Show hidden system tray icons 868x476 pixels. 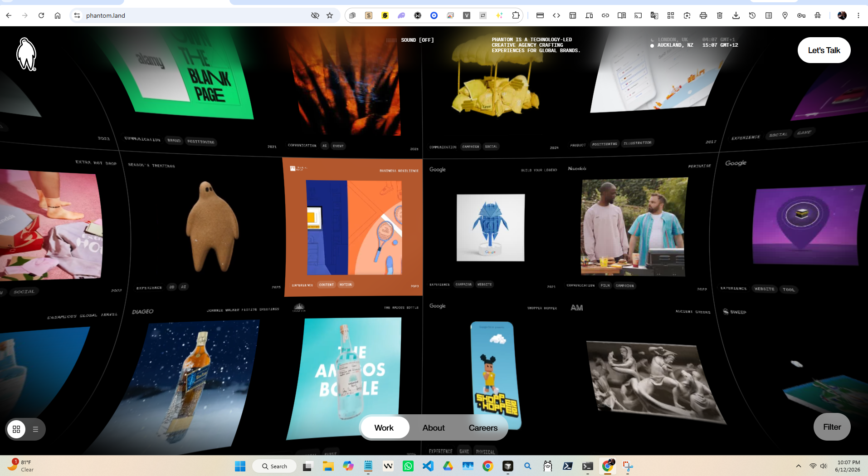click(x=799, y=466)
